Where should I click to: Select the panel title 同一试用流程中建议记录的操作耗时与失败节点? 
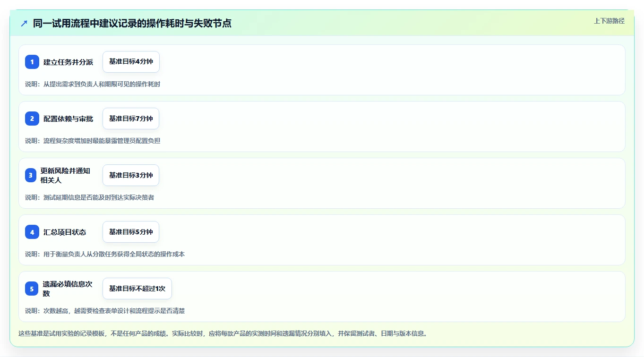[x=132, y=23]
